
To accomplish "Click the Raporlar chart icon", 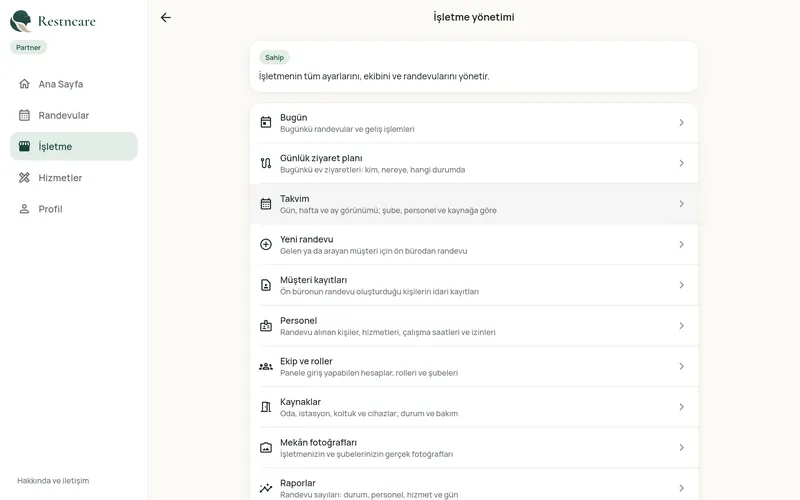I will [x=266, y=488].
